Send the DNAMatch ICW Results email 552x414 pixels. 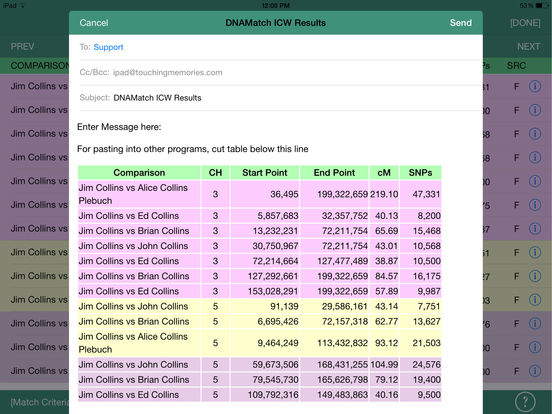coord(460,23)
